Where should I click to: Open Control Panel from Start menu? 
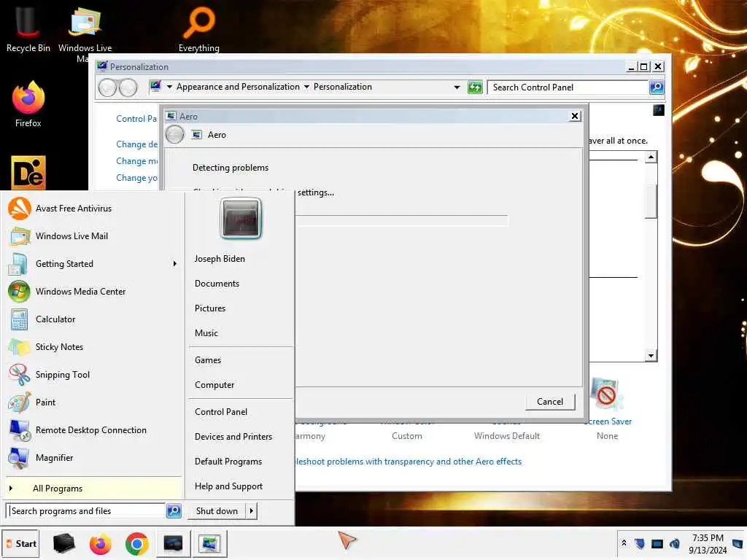point(221,413)
